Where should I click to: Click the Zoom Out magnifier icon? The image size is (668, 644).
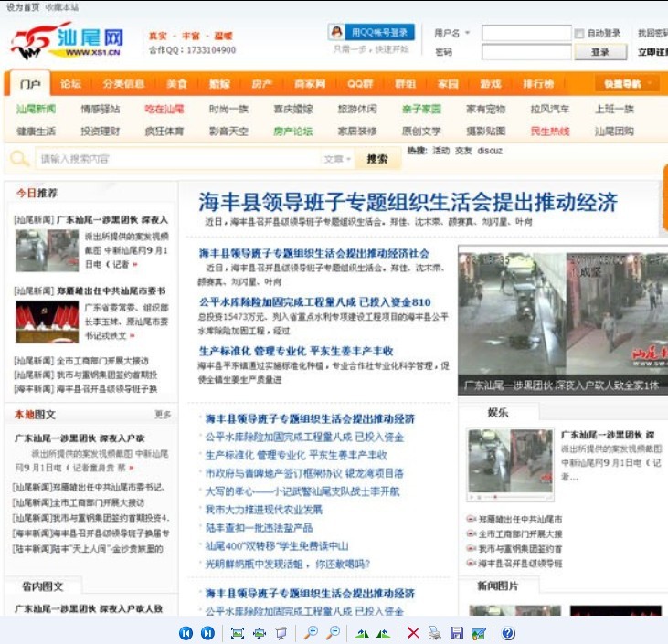click(334, 633)
